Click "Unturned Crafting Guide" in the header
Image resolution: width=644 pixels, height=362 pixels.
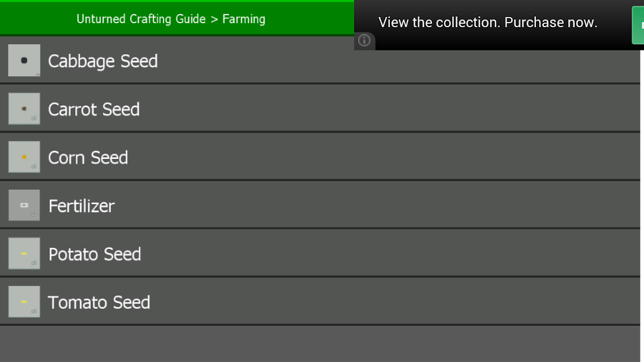(x=141, y=19)
